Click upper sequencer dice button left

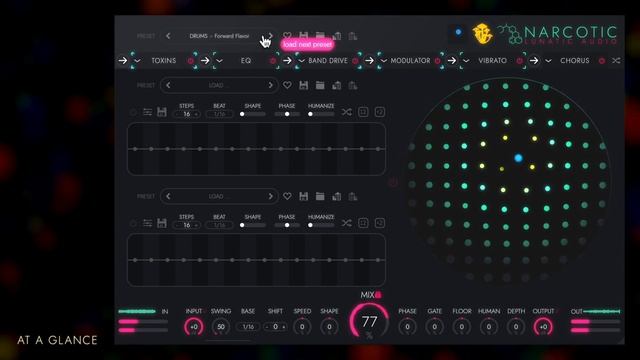tap(363, 112)
